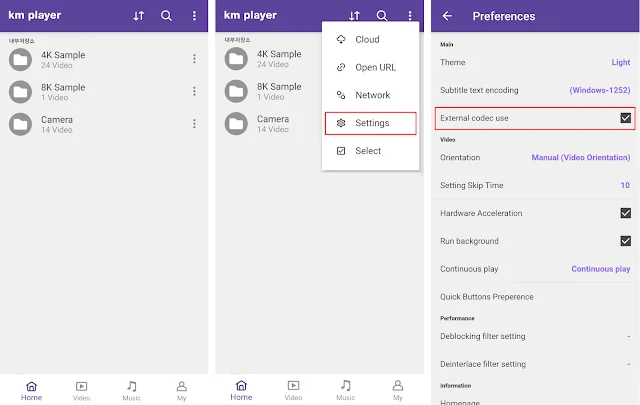This screenshot has height=405, width=640.
Task: Open Home tab in left screen bottom bar
Action: click(x=31, y=391)
